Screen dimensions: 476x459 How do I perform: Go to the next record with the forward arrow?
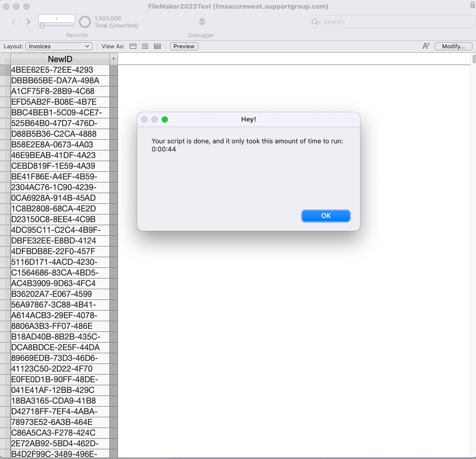[27, 21]
